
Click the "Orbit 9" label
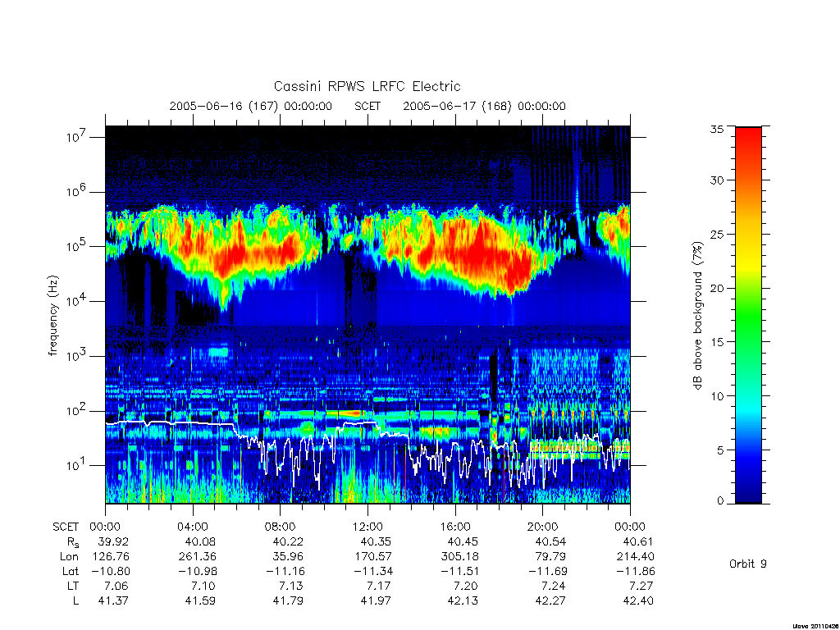(748, 564)
